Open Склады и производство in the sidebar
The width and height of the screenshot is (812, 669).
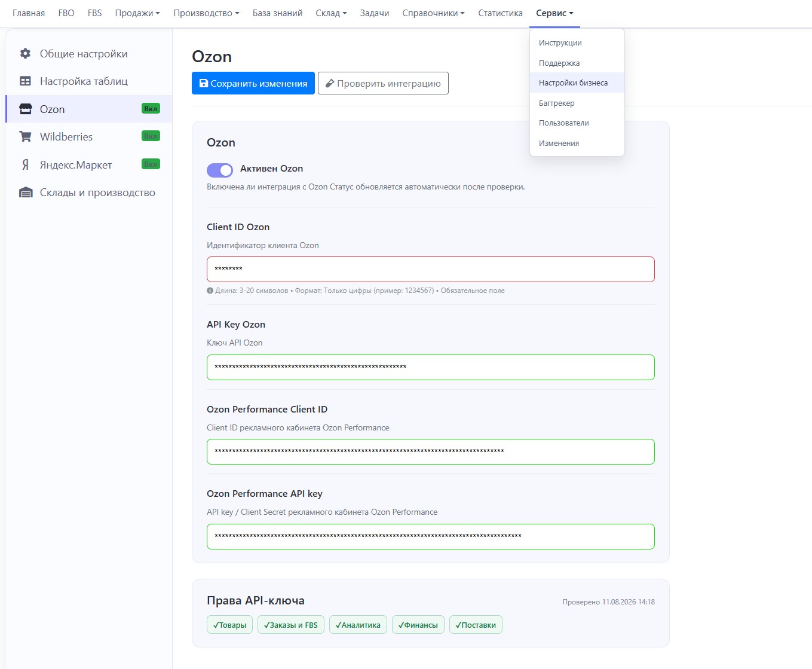tap(89, 193)
